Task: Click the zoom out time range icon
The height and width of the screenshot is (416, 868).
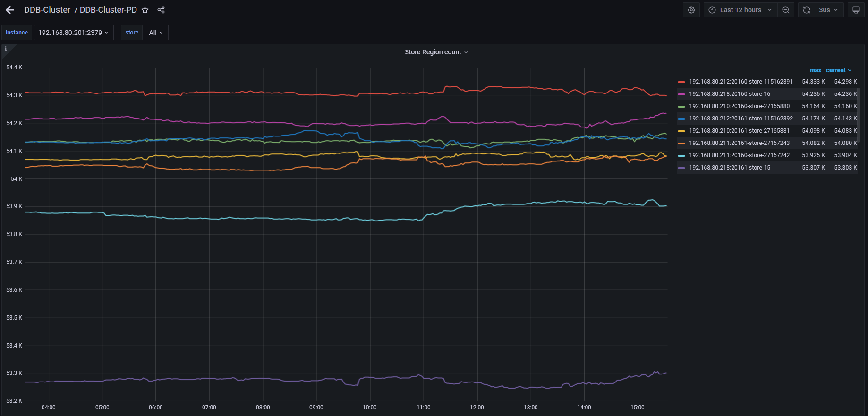Action: 785,10
